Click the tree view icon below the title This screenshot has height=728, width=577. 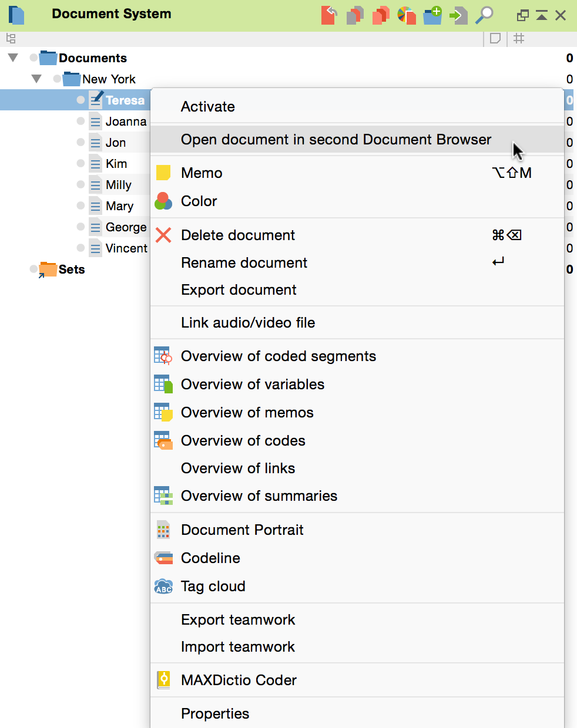[x=11, y=39]
